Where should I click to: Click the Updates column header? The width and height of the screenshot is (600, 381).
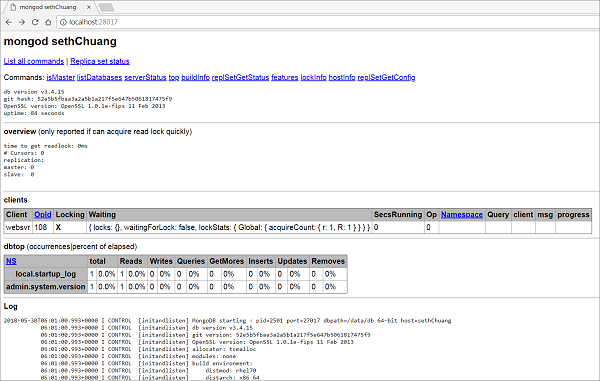pos(292,261)
